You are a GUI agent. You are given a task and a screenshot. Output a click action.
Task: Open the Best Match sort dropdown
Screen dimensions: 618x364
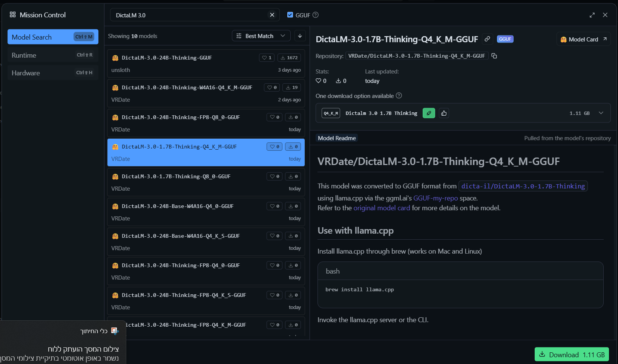[261, 36]
